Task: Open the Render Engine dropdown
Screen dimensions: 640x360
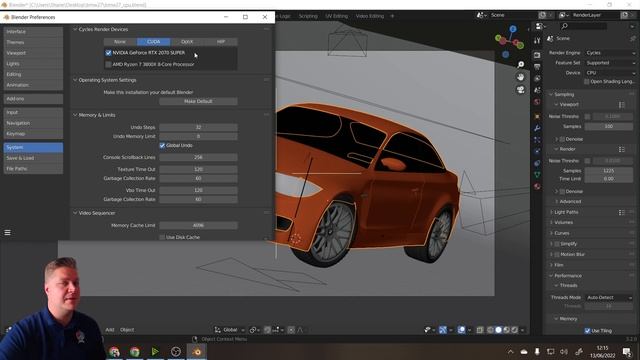Action: tap(610, 53)
